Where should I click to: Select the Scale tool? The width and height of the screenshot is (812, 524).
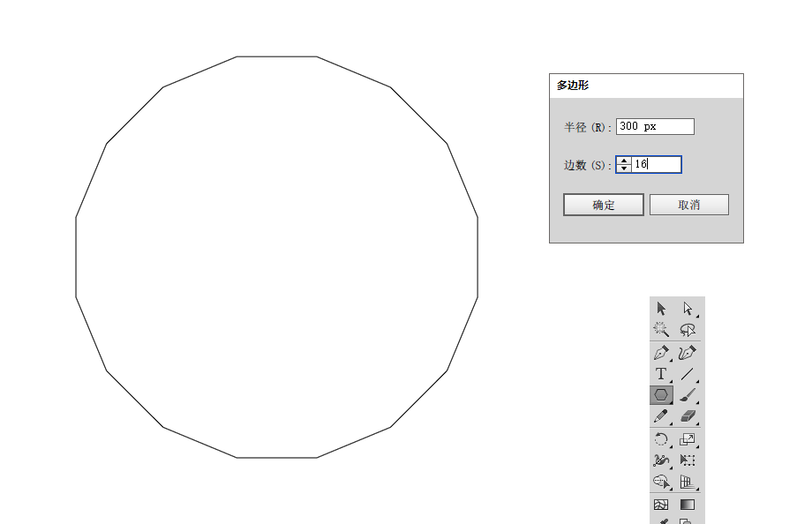coord(688,439)
